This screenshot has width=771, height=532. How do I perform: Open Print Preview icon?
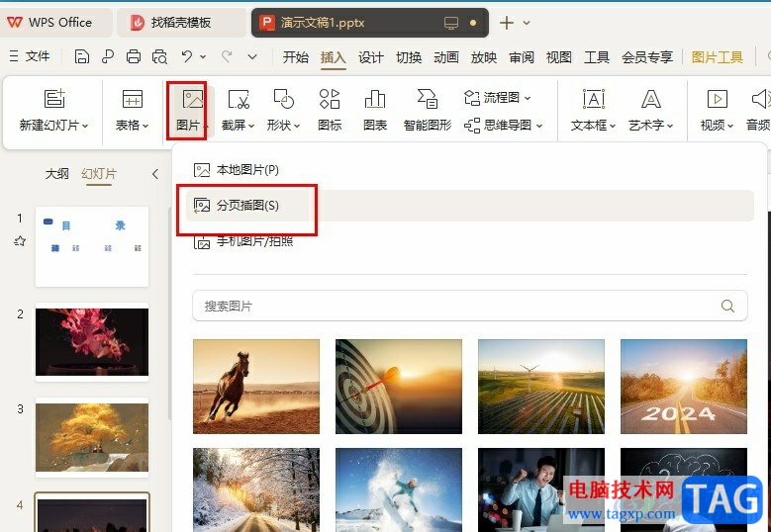pos(159,56)
